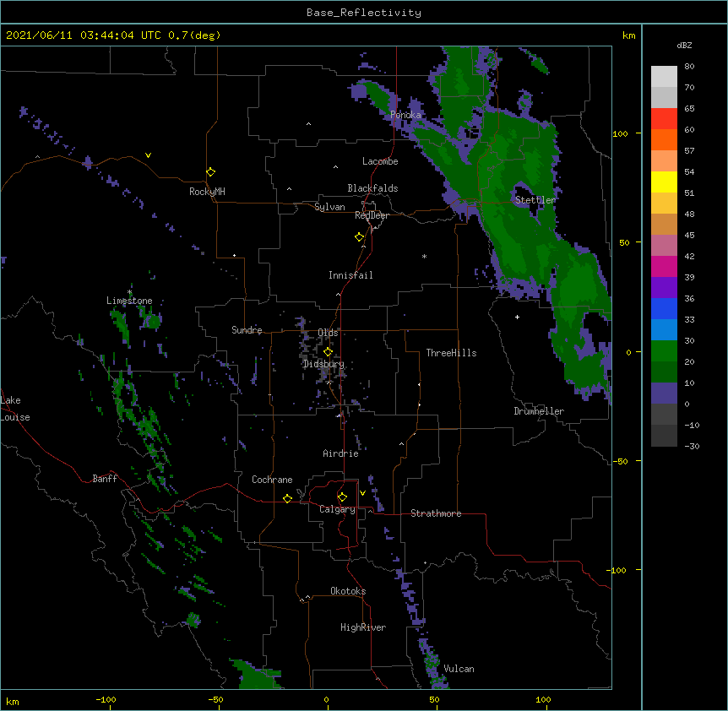The height and width of the screenshot is (711, 728).
Task: Click the yellow marker below Cochrane
Action: pos(287,498)
